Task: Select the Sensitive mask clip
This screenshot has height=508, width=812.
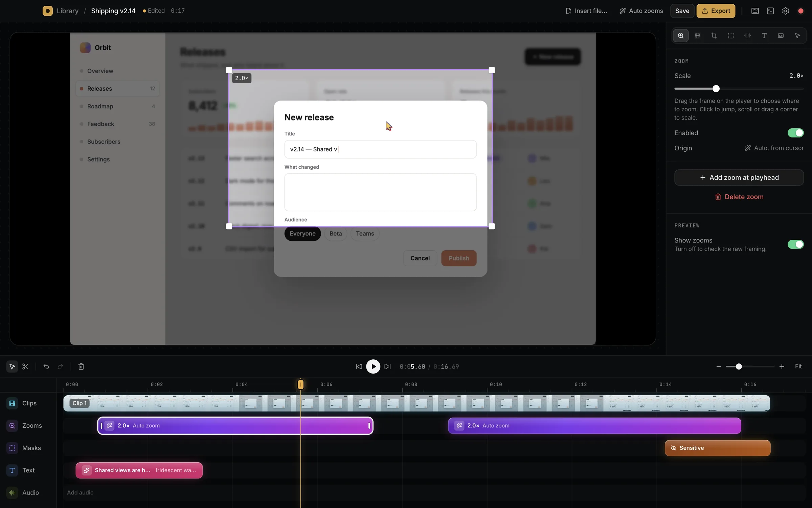Action: pyautogui.click(x=718, y=448)
